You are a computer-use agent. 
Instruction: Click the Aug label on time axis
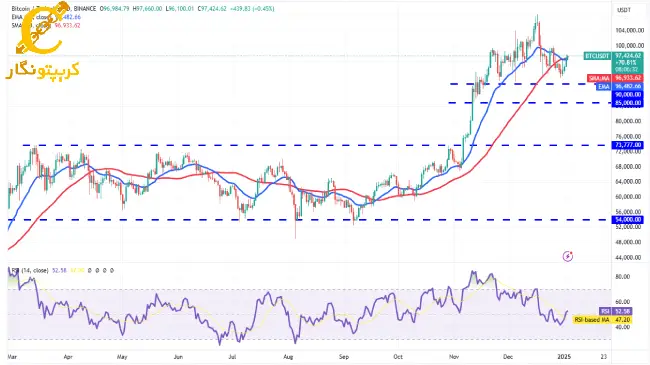point(288,357)
